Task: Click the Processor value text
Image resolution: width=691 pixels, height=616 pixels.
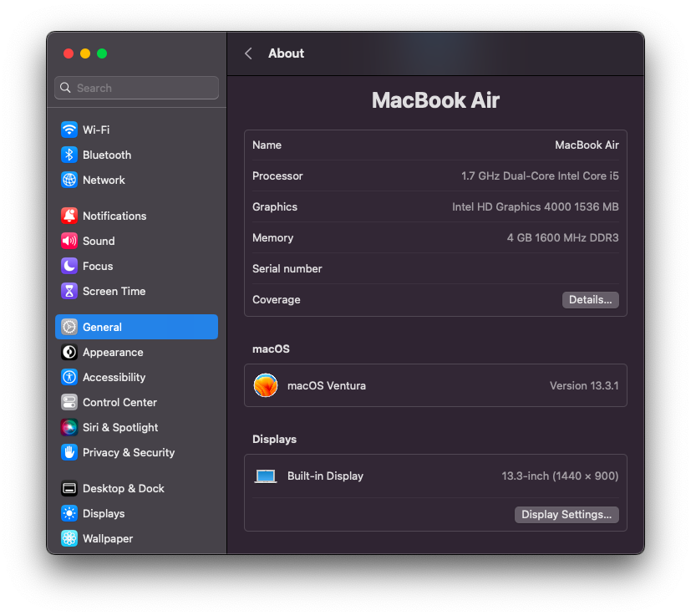Action: tap(540, 176)
